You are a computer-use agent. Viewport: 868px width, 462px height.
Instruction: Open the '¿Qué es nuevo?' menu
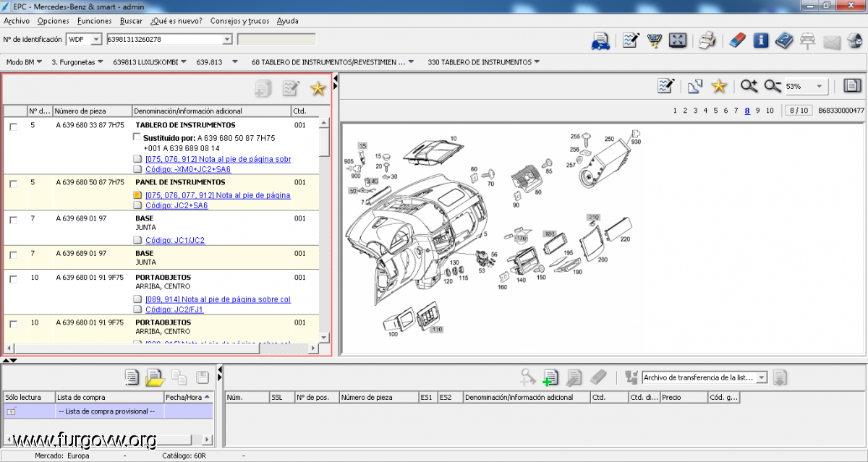(x=176, y=21)
